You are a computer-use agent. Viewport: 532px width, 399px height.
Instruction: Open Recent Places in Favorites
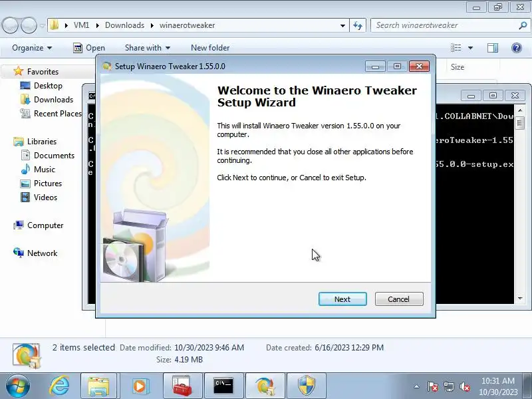58,113
